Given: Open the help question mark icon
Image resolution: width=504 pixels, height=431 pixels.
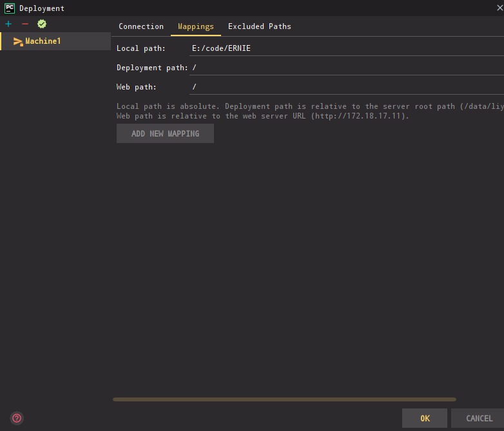Looking at the screenshot, I should (x=17, y=418).
